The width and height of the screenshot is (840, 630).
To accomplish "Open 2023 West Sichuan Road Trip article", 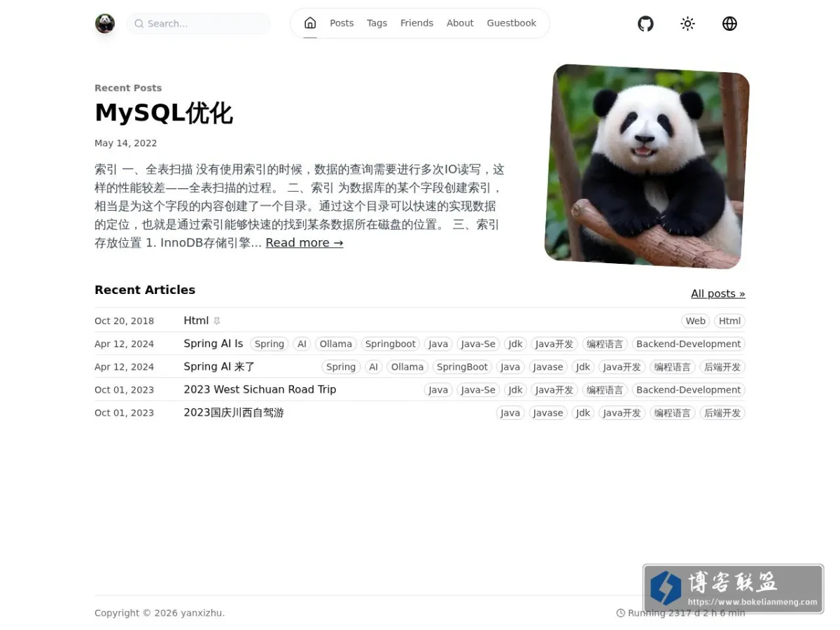I will click(260, 389).
